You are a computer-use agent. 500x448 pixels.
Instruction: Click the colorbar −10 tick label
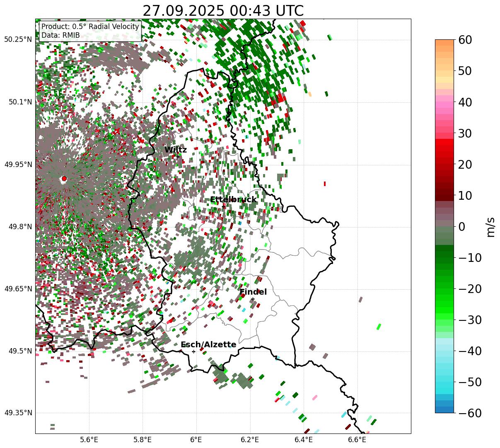click(470, 258)
